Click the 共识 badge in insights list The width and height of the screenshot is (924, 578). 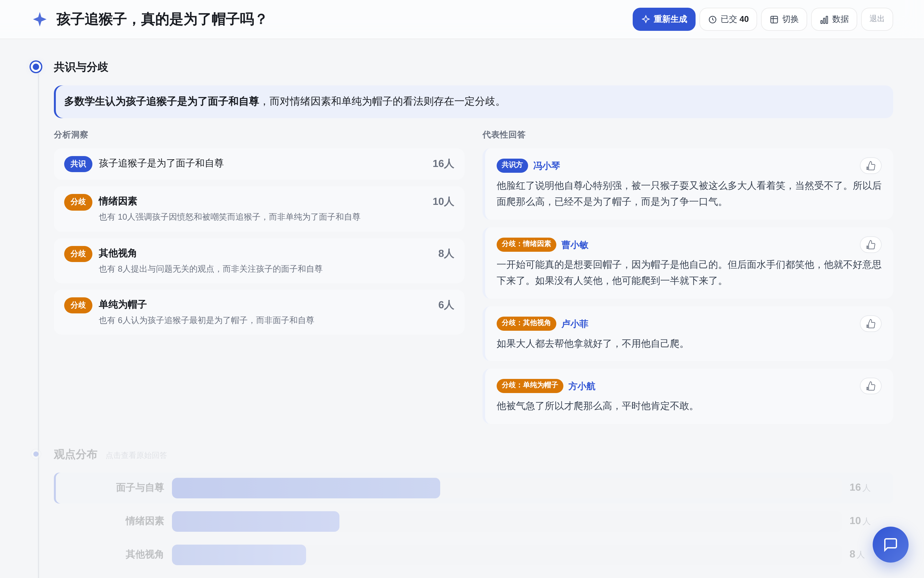pos(78,164)
